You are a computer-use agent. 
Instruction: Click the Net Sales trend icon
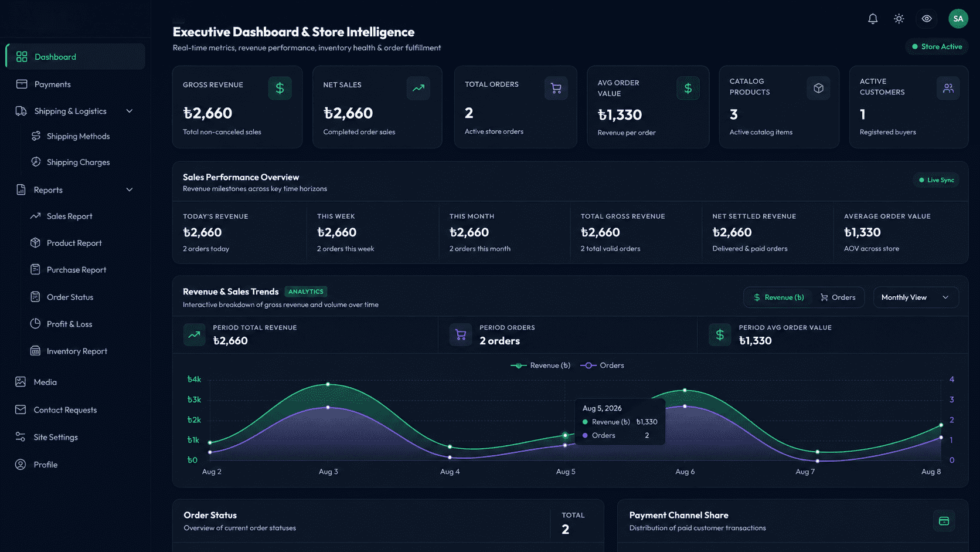pyautogui.click(x=418, y=88)
